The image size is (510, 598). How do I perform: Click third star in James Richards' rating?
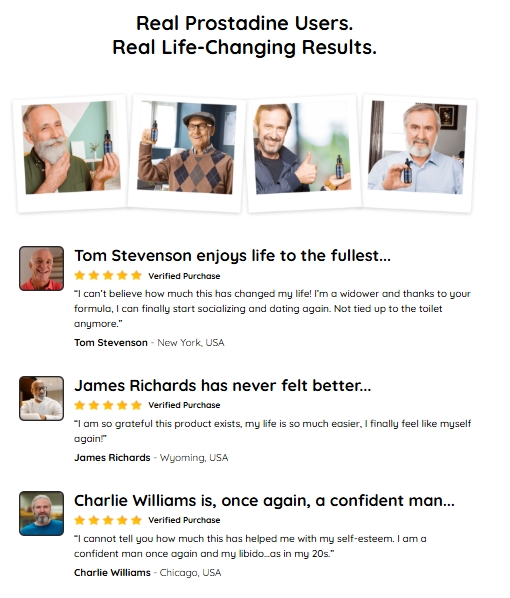(108, 405)
